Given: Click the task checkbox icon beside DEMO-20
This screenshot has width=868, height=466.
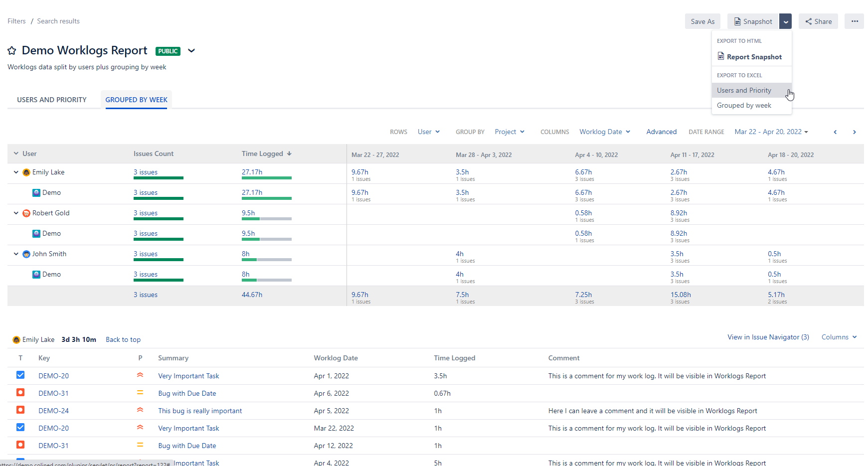Looking at the screenshot, I should click(x=20, y=375).
